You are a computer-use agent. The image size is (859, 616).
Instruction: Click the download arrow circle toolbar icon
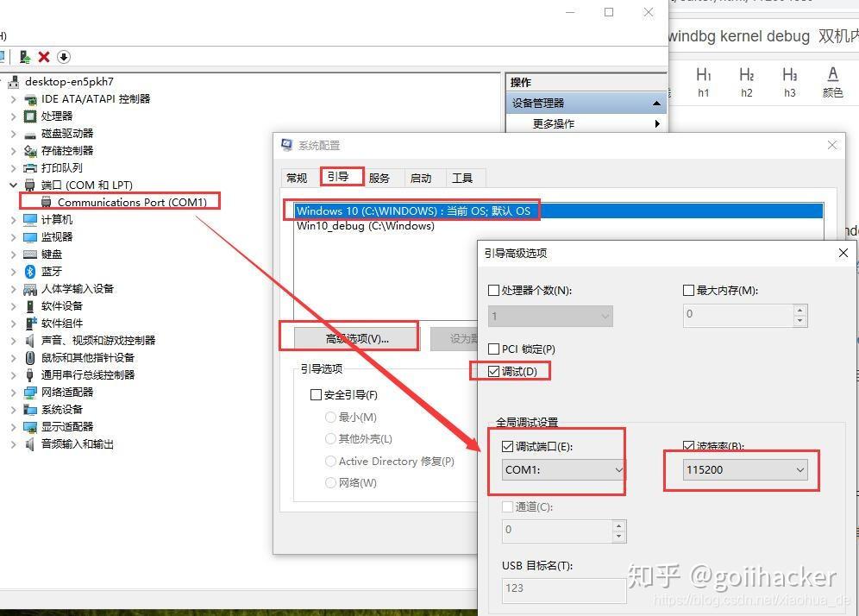[x=64, y=57]
